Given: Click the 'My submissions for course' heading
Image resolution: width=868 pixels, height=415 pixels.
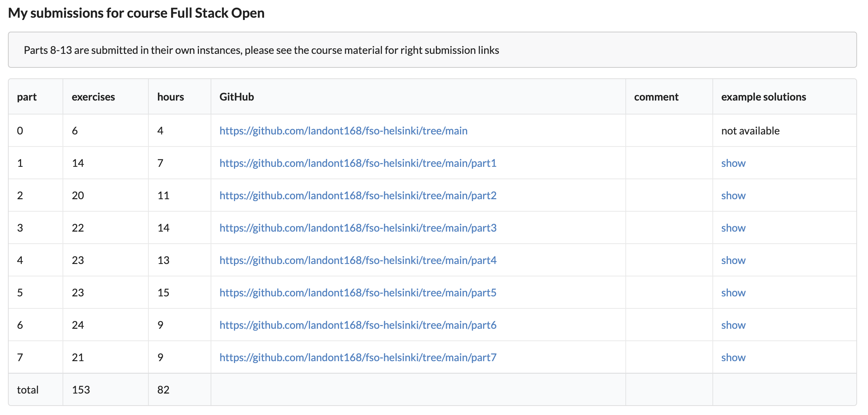Looking at the screenshot, I should click(136, 13).
